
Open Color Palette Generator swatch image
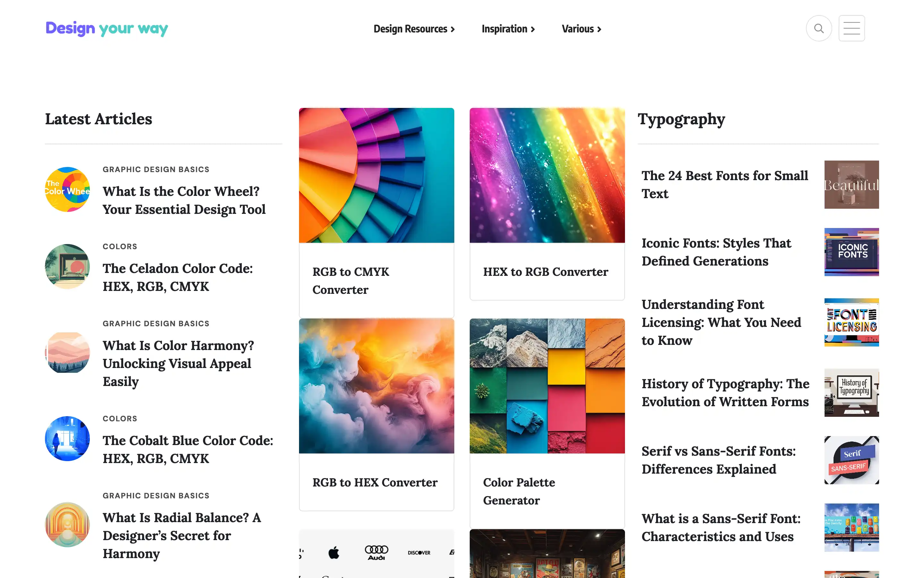[x=547, y=386]
